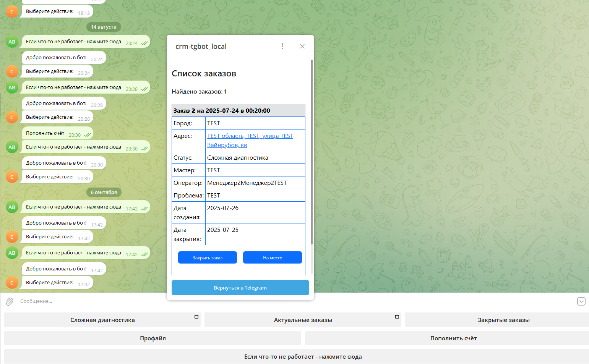Select the Сложная диагностика keyboard button

102,320
